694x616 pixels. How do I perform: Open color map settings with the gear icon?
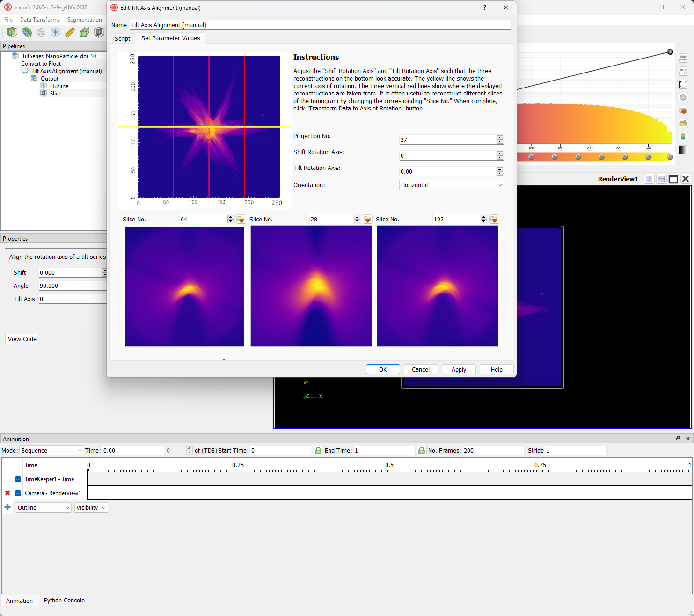[683, 97]
